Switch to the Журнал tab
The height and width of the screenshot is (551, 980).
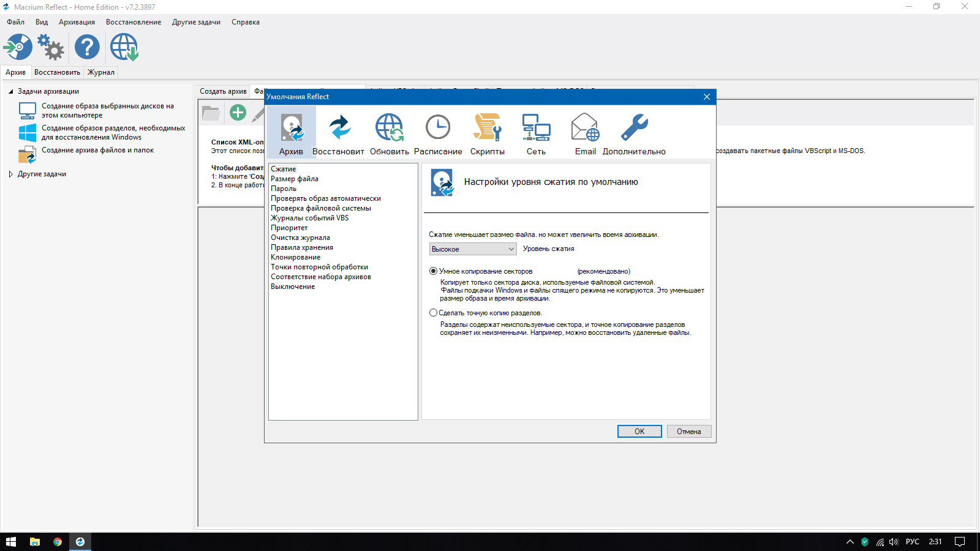[101, 72]
